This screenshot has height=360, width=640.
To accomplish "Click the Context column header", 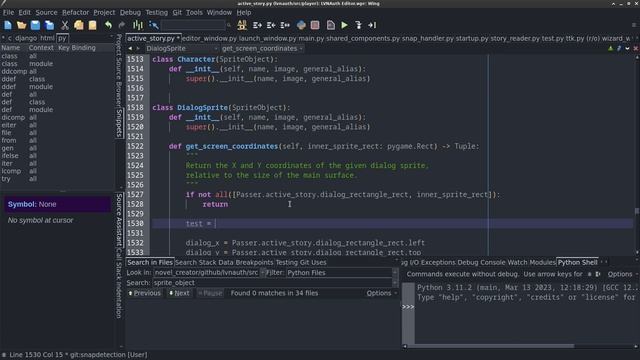I will click(x=41, y=48).
